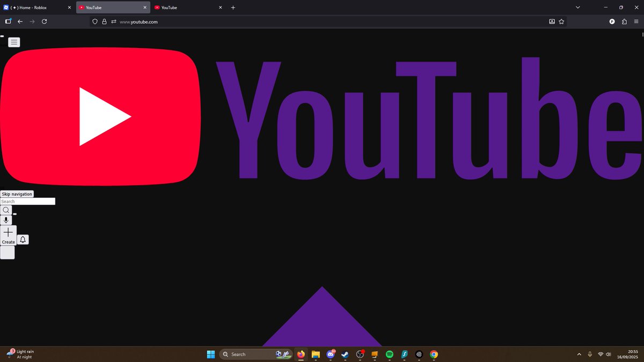Click the taskbar Search box

(255, 354)
